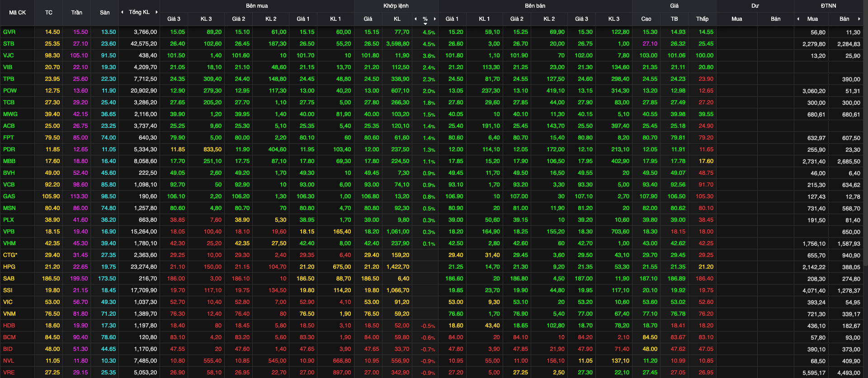This screenshot has width=868, height=378.
Task: Open the MWG stock symbol
Action: point(10,114)
